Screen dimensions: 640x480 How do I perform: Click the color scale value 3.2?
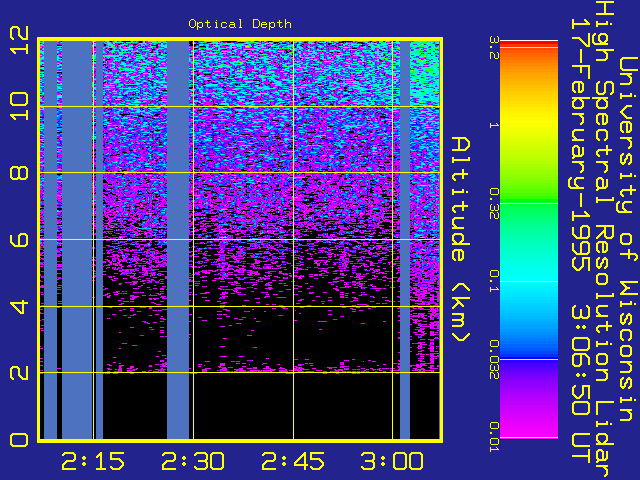[494, 48]
